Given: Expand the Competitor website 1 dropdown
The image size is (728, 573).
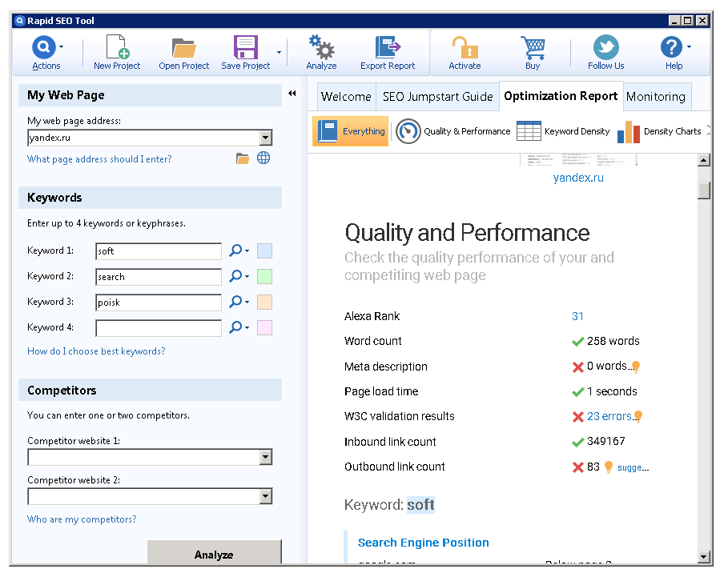Looking at the screenshot, I should 265,457.
